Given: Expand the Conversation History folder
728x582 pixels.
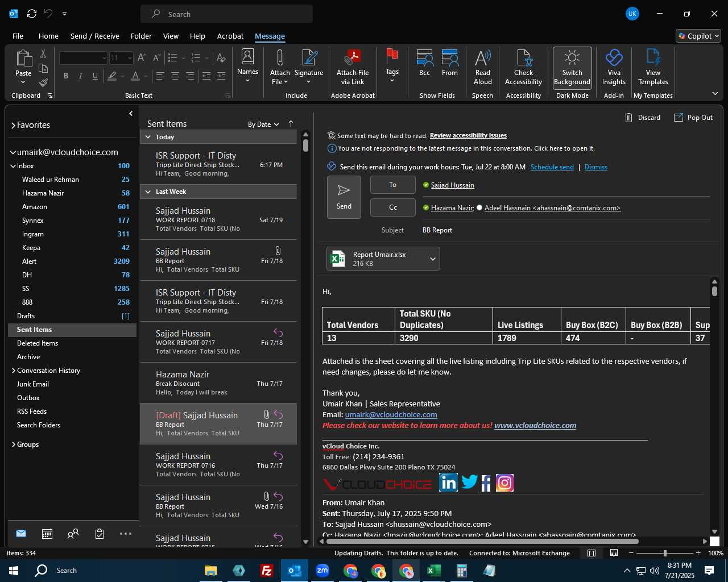Looking at the screenshot, I should [x=13, y=371].
